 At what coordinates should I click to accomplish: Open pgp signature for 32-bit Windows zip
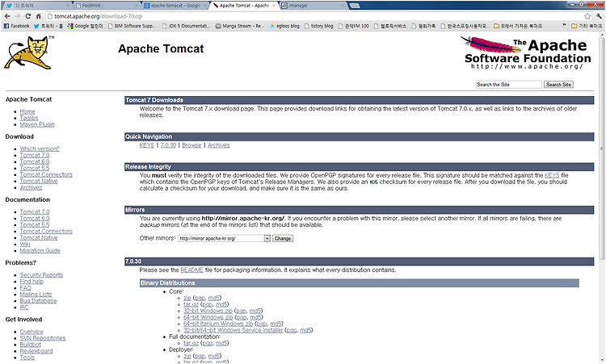(x=241, y=311)
